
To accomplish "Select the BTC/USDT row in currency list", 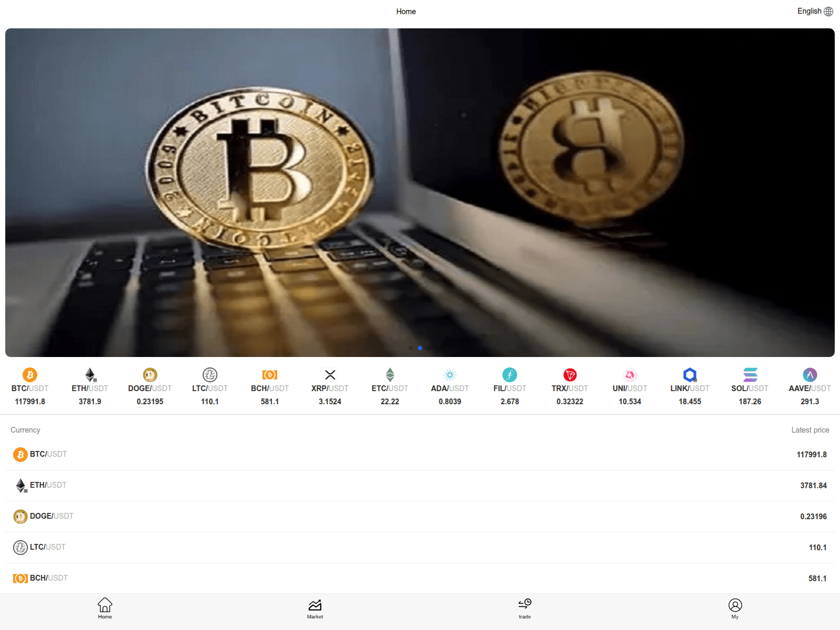I will tap(420, 455).
